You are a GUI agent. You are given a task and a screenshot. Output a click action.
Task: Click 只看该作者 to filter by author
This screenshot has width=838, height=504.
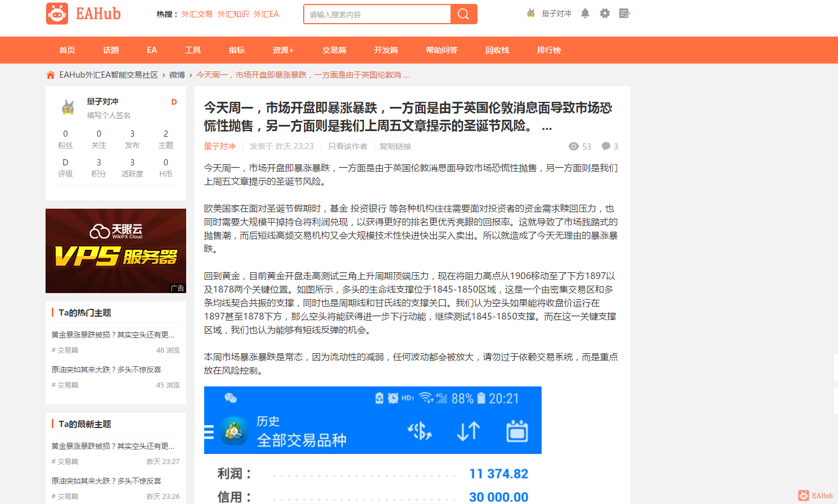[348, 146]
